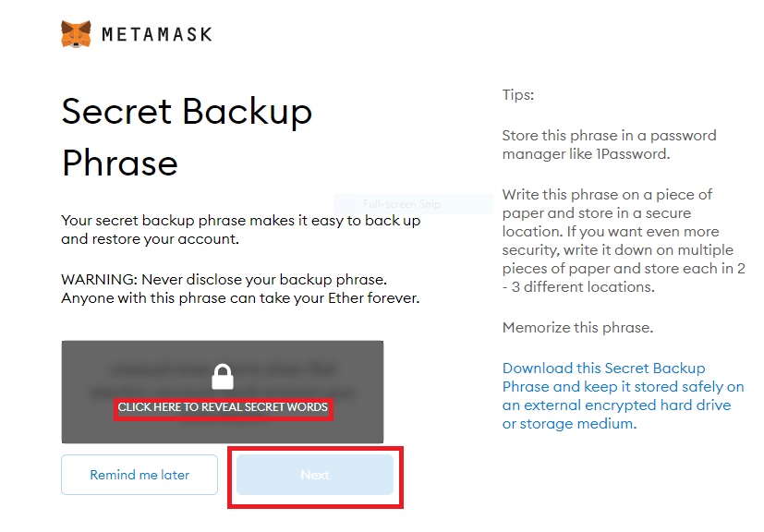Click the faint Full-screen Snip overlay label
This screenshot has height=532, width=764.
pos(402,204)
